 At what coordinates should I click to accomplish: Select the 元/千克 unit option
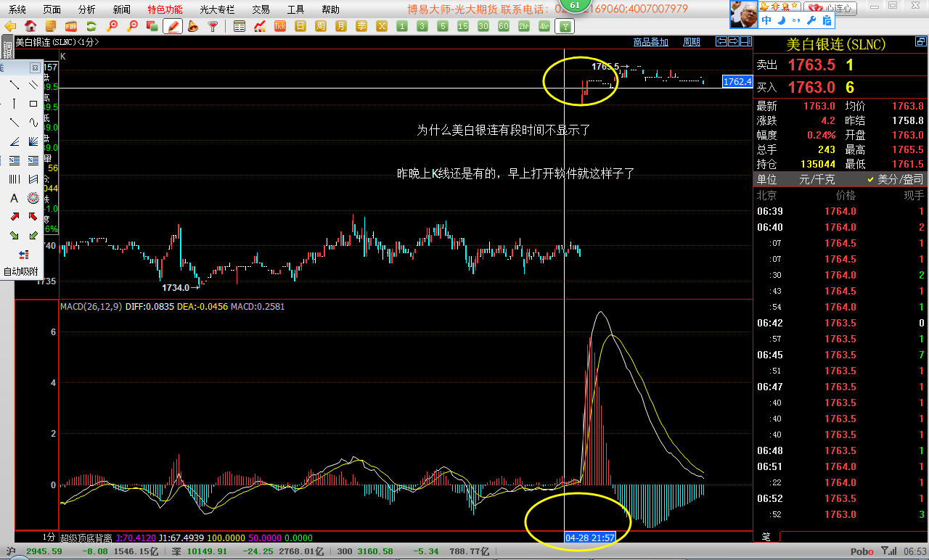[x=817, y=179]
